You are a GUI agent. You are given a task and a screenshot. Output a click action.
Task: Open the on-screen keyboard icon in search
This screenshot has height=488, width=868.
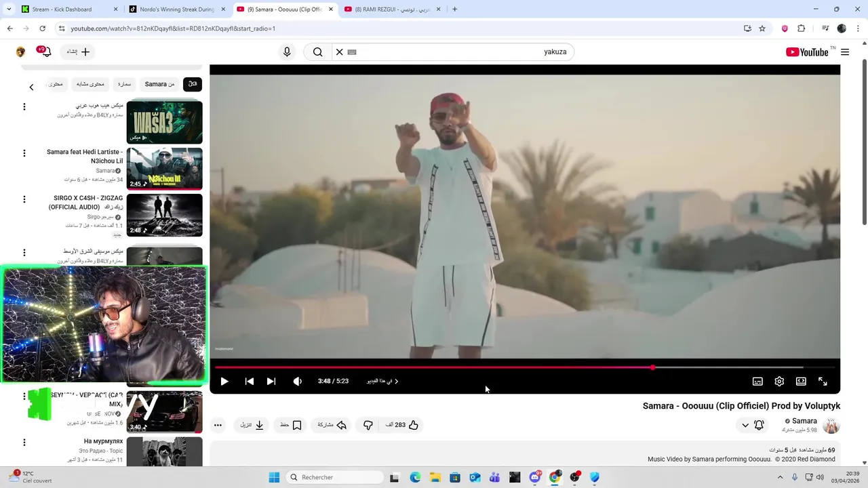click(352, 52)
